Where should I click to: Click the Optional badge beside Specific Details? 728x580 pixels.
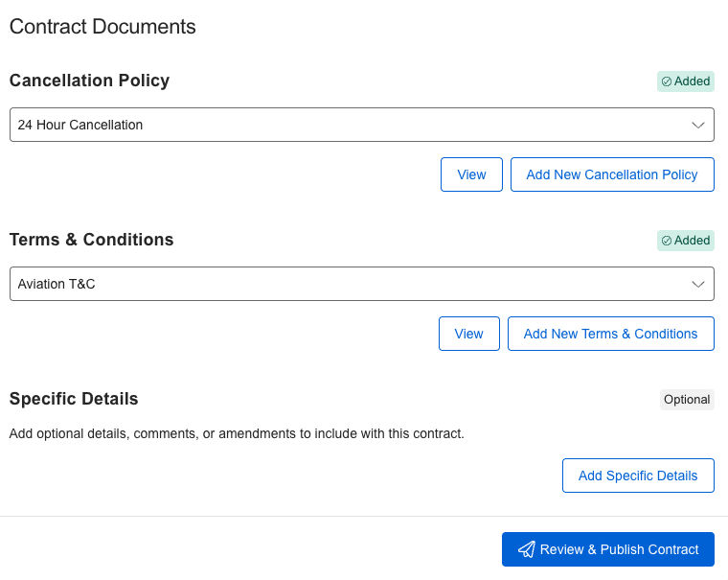coord(687,400)
